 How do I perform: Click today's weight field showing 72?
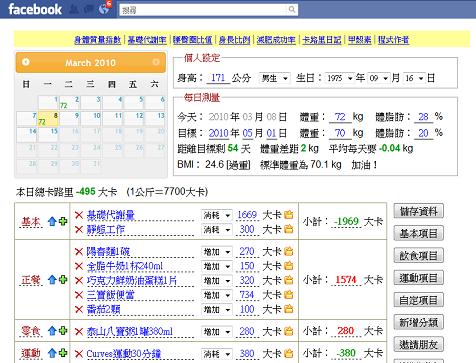340,117
